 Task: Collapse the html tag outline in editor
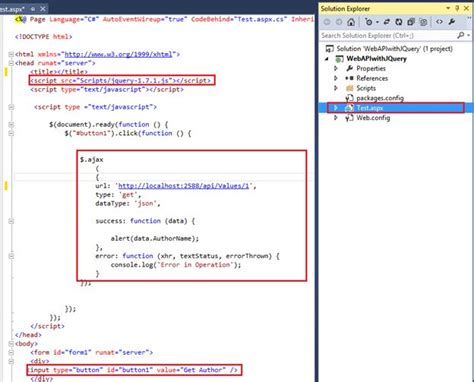point(11,54)
